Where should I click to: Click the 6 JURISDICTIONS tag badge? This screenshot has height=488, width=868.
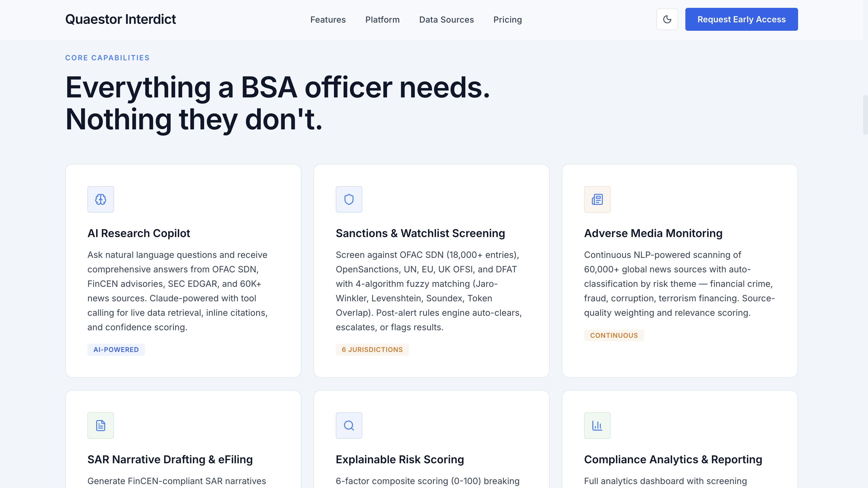coord(372,349)
